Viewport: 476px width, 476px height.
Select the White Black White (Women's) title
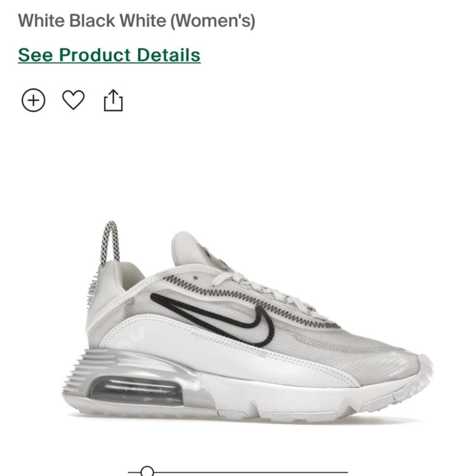(136, 21)
